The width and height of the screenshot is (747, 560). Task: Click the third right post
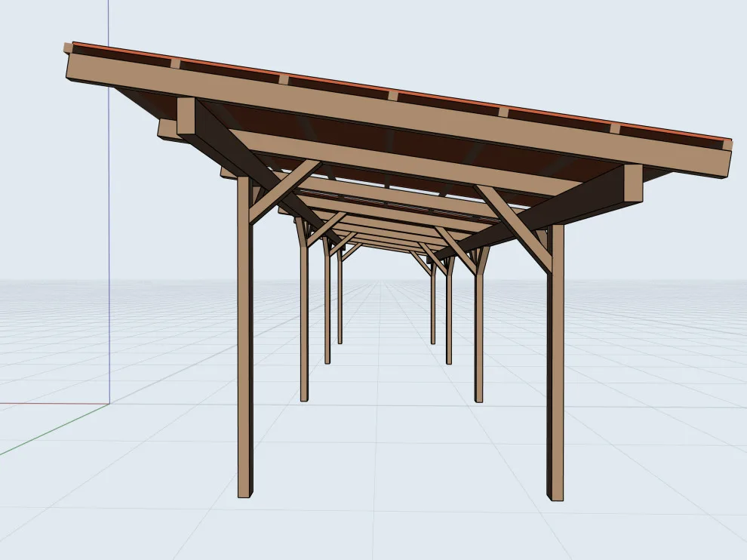click(x=449, y=315)
